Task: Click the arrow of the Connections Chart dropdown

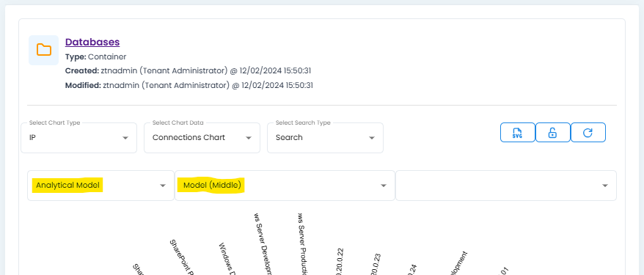Action: click(249, 138)
